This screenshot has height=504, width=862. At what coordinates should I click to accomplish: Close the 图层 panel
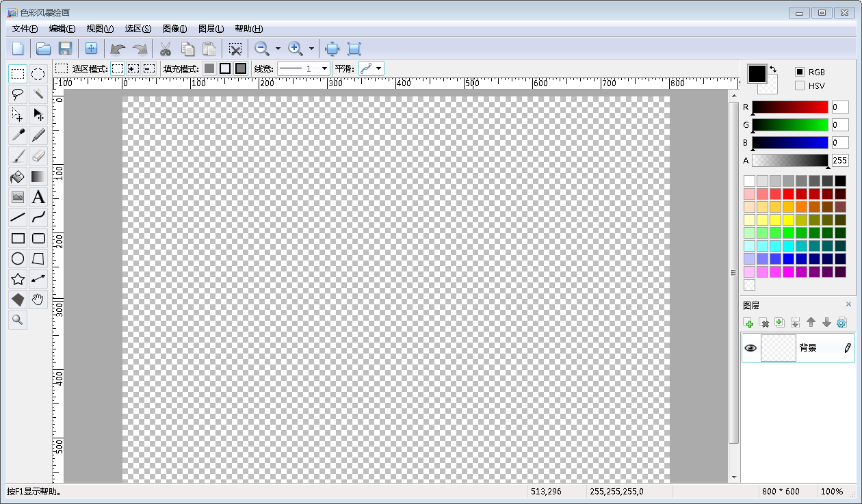coord(849,304)
